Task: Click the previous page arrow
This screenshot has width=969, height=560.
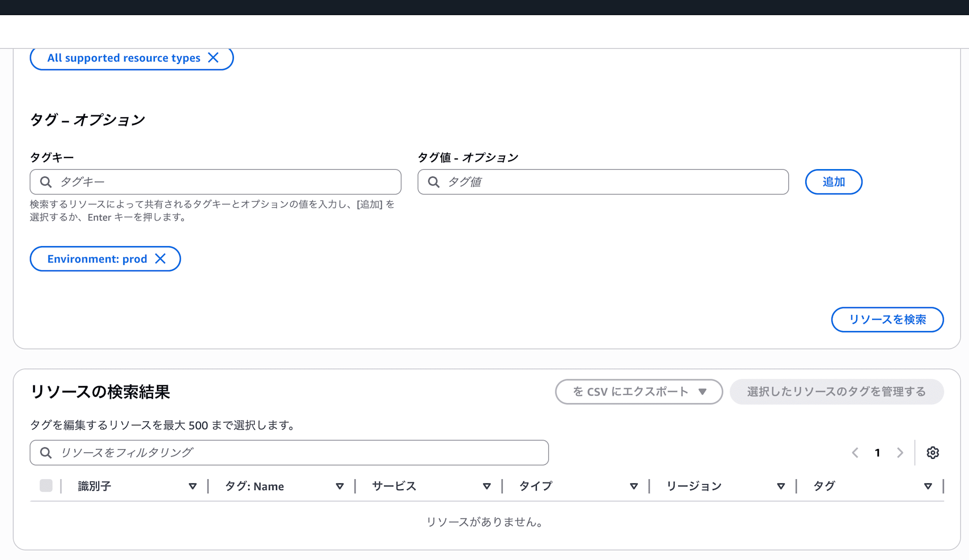Action: pos(855,452)
